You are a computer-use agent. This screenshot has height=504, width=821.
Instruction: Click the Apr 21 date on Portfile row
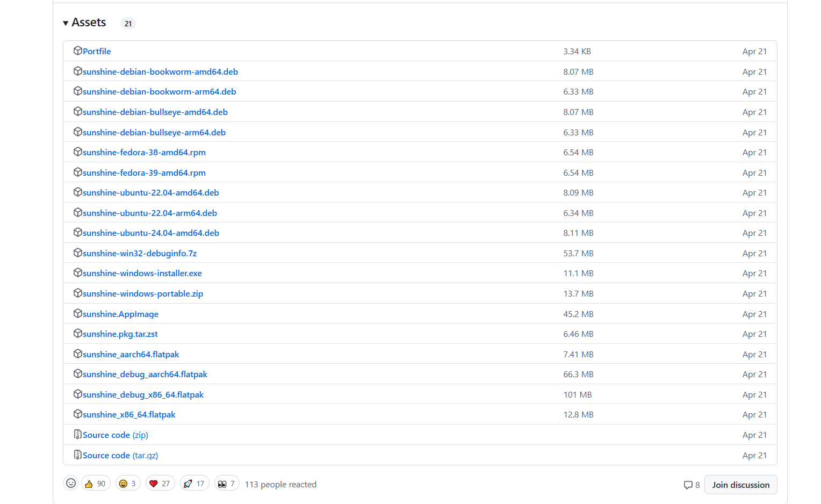(x=754, y=51)
